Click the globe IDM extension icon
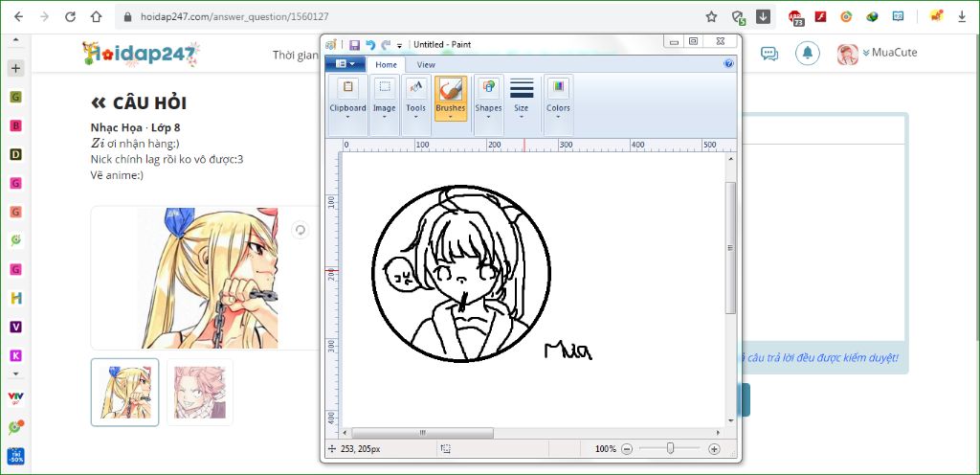This screenshot has height=475, width=980. [x=873, y=17]
